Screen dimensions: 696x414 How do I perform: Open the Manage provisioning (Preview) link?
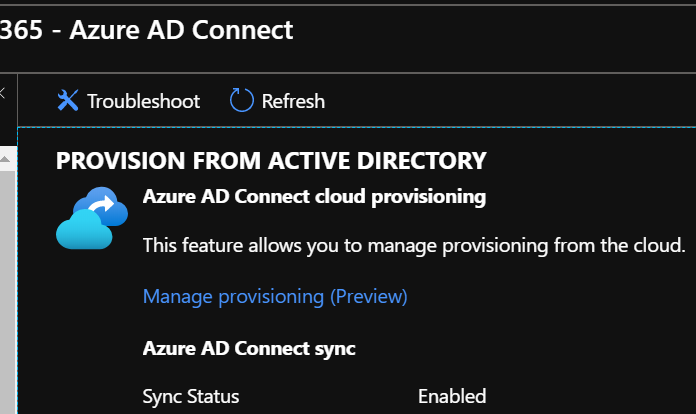275,296
